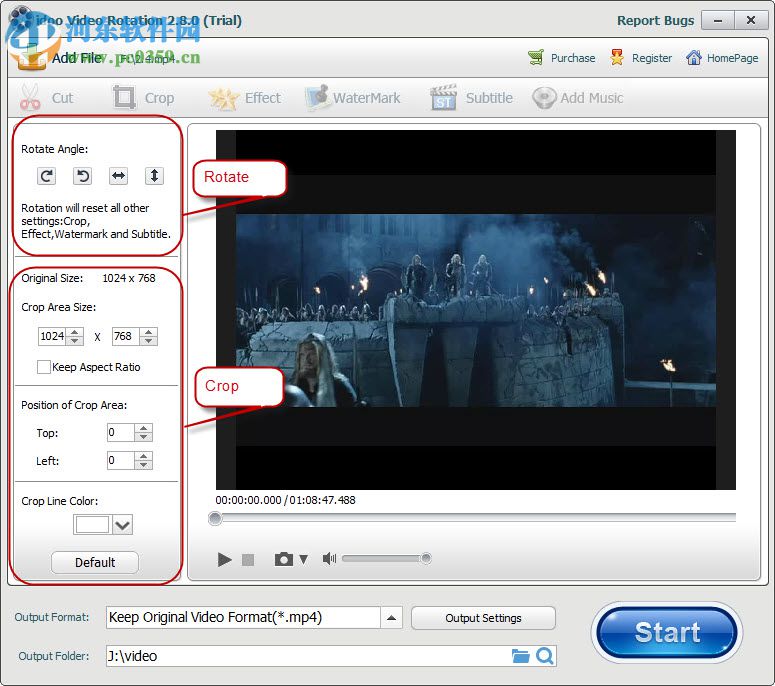Image resolution: width=775 pixels, height=686 pixels.
Task: Click Report Bugs in title bar
Action: [x=655, y=21]
